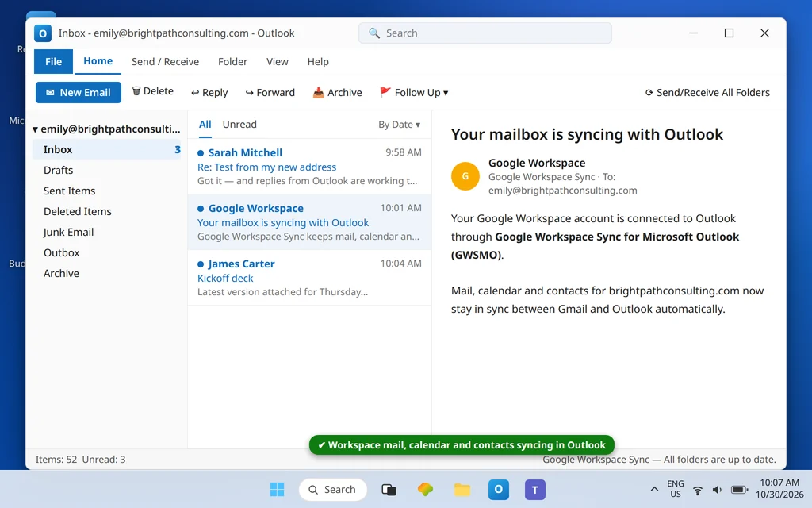The image size is (812, 508).
Task: Click the New Email button
Action: [x=79, y=92]
